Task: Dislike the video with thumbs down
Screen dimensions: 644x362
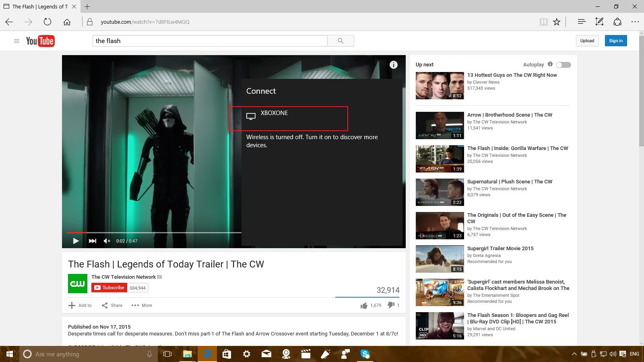Action: (x=391, y=305)
